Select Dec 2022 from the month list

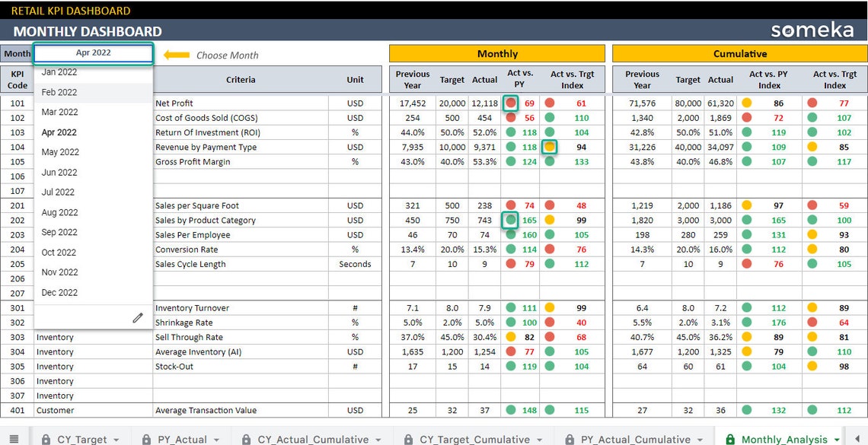(x=59, y=292)
